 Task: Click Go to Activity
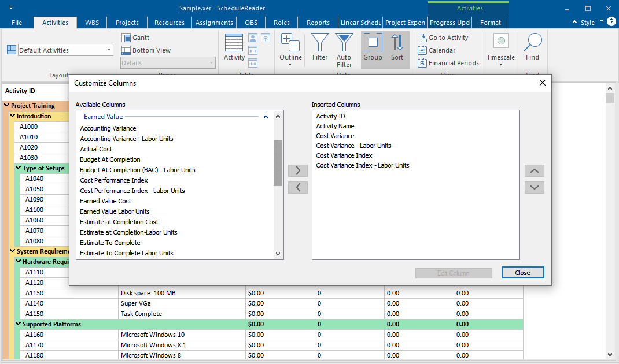tap(443, 38)
